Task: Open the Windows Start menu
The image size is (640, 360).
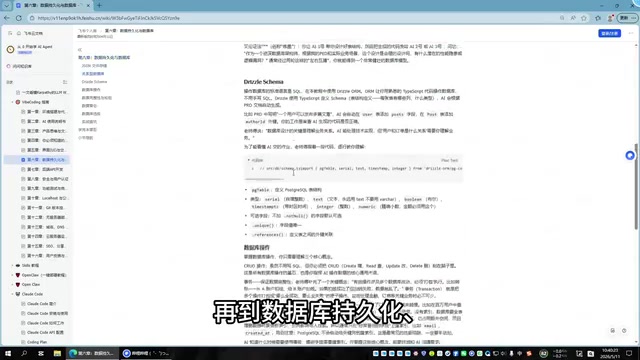Action: [8, 353]
